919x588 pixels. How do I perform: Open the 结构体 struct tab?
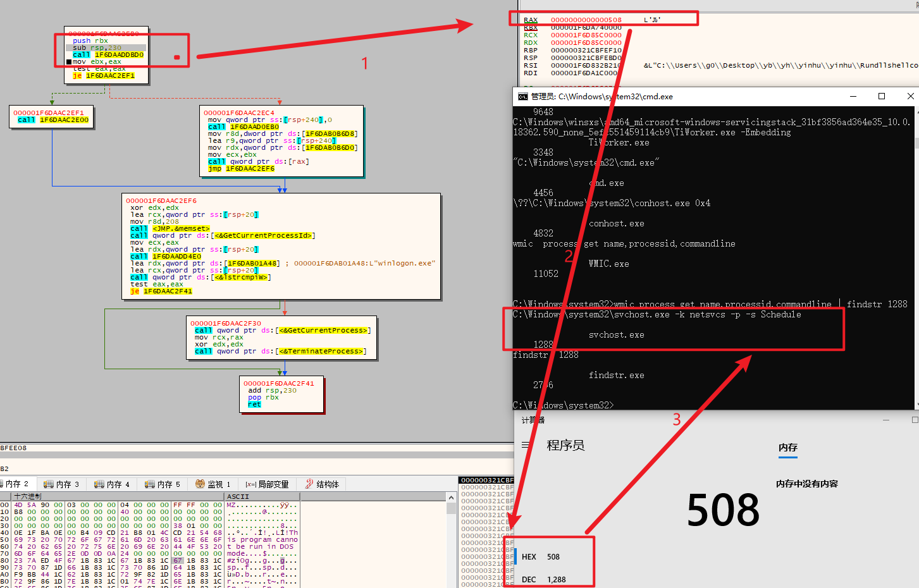click(322, 484)
